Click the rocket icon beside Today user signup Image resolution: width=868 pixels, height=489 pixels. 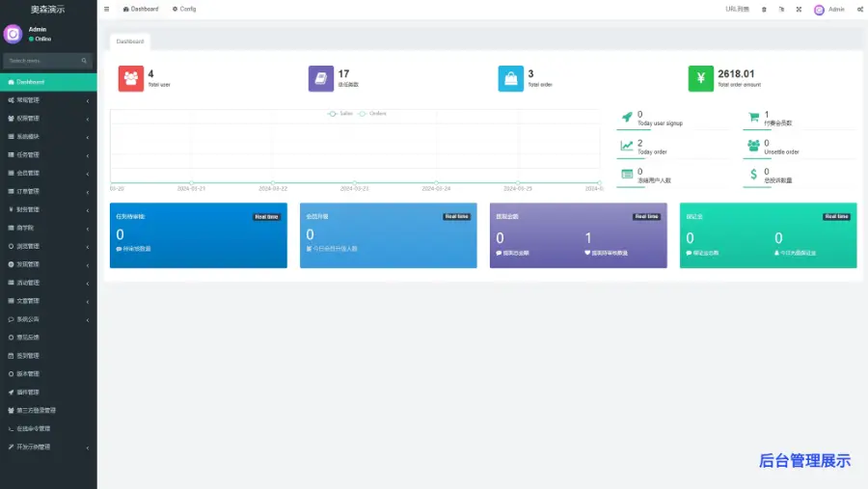click(x=627, y=118)
